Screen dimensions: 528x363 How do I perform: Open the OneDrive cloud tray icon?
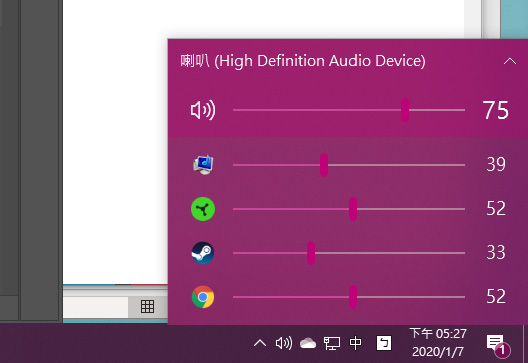[x=308, y=343]
